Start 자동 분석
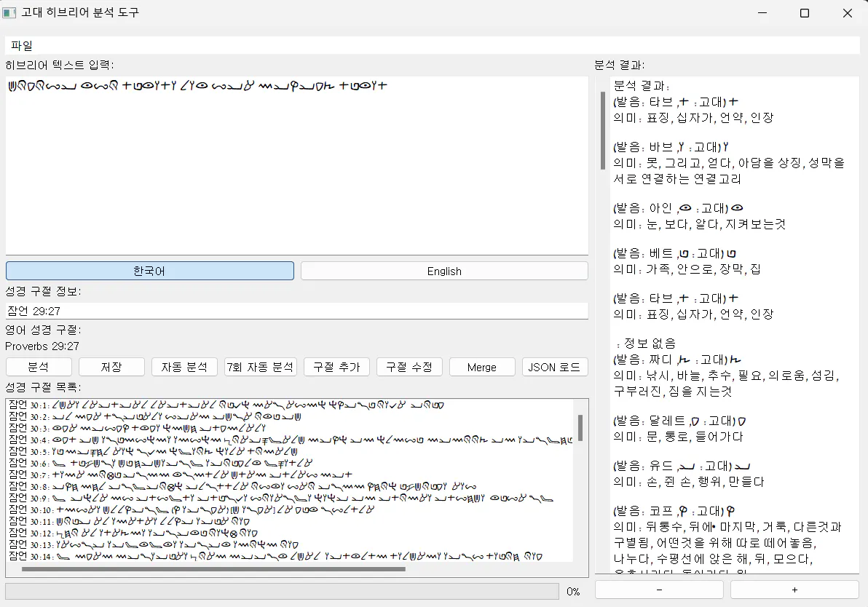The width and height of the screenshot is (868, 607). pos(184,367)
